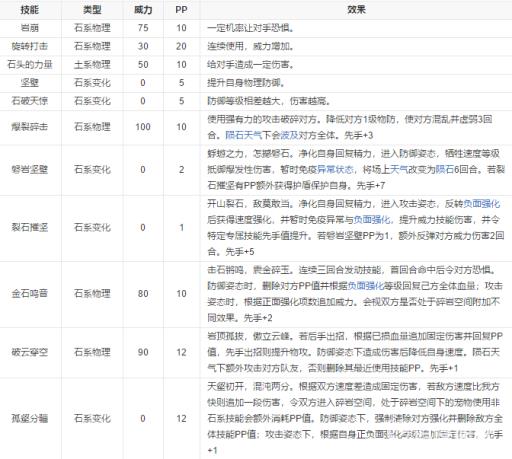Click the 陨石 link before 6回合
The width and height of the screenshot is (512, 459).
coord(444,170)
